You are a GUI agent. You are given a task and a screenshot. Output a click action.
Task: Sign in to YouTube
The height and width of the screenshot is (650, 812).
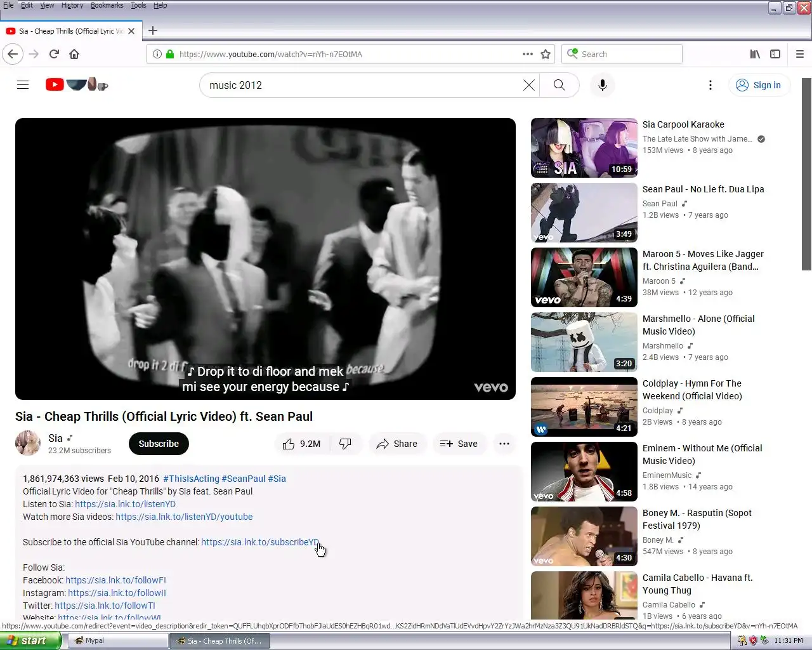pos(759,85)
